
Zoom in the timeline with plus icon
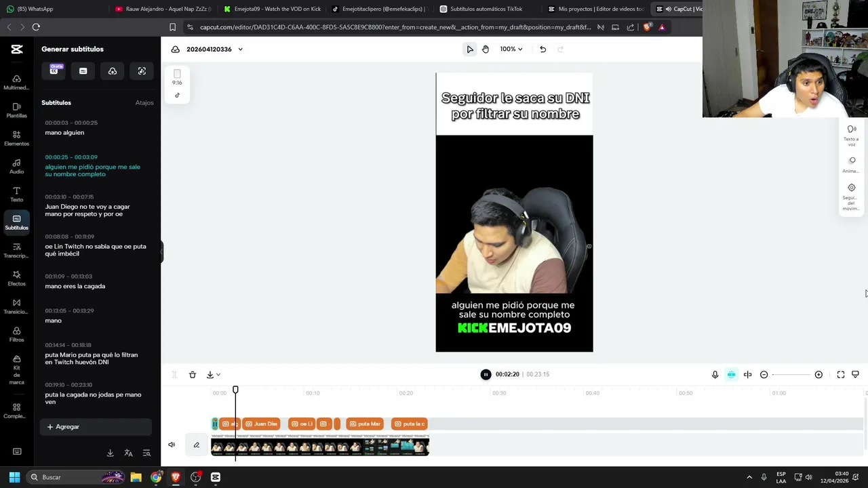coord(818,374)
